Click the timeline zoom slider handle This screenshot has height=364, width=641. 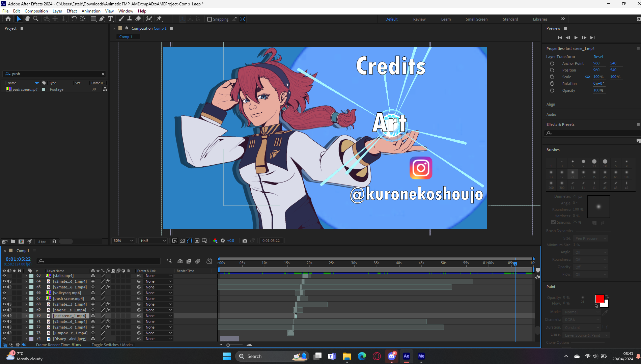[x=228, y=345]
